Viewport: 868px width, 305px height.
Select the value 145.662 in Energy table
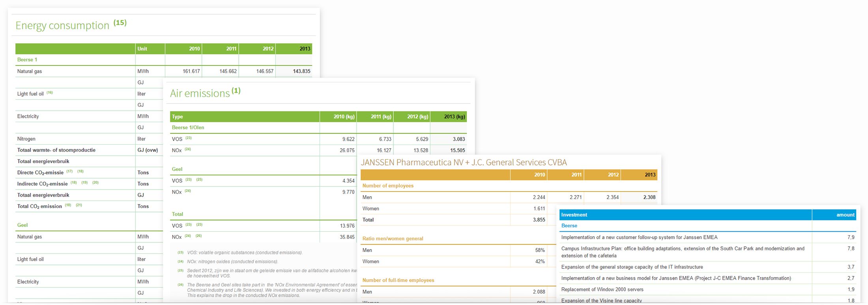(228, 71)
